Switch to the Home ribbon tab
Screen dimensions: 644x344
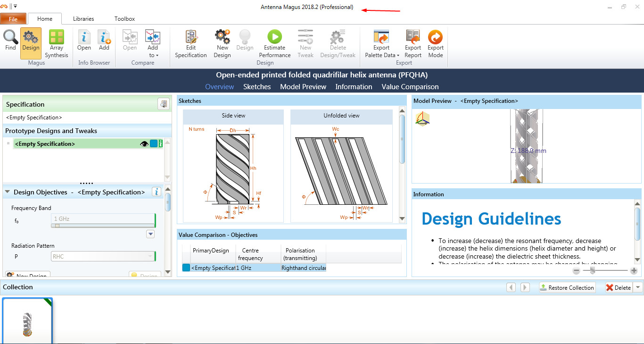coord(45,19)
